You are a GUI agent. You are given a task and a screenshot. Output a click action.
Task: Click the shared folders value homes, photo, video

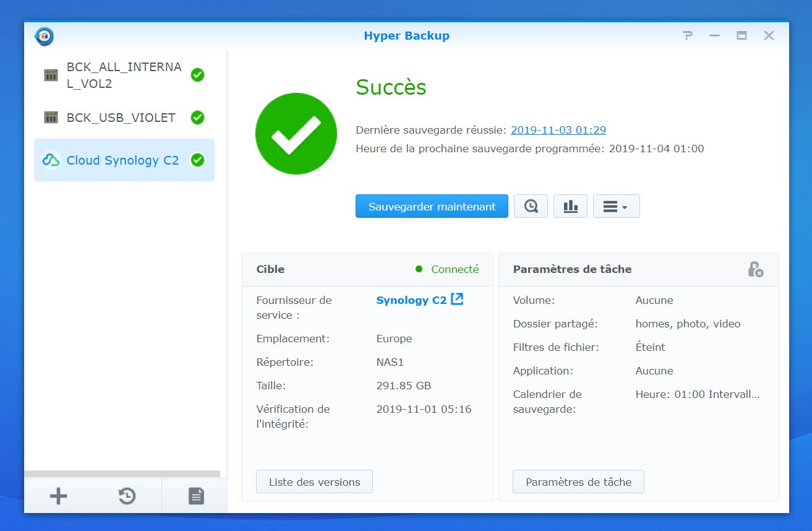click(x=688, y=324)
